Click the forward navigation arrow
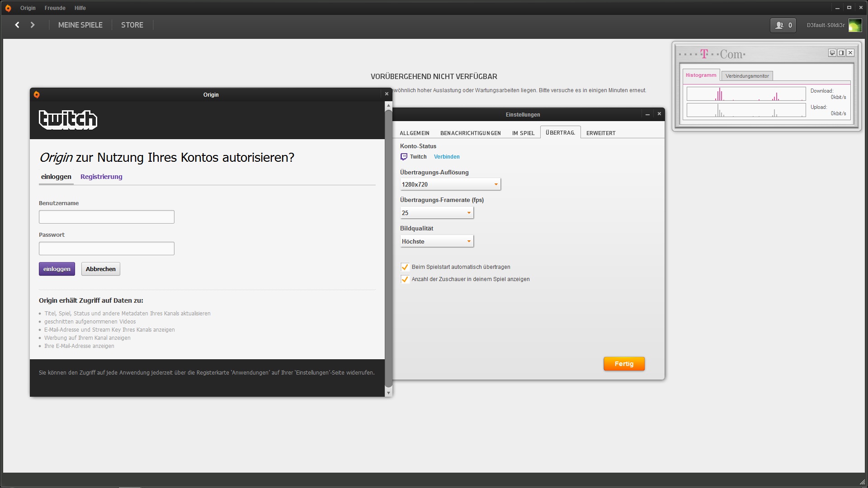The image size is (868, 488). pos(33,25)
